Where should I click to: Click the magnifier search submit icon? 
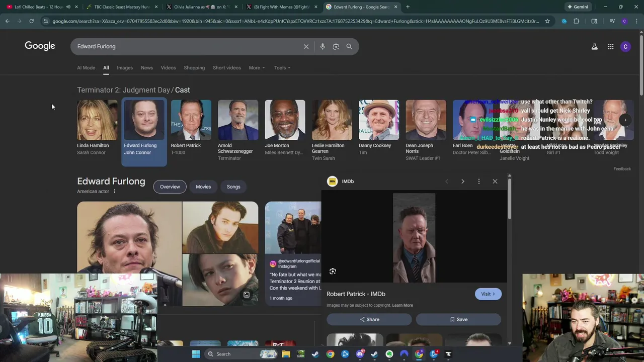point(349,46)
